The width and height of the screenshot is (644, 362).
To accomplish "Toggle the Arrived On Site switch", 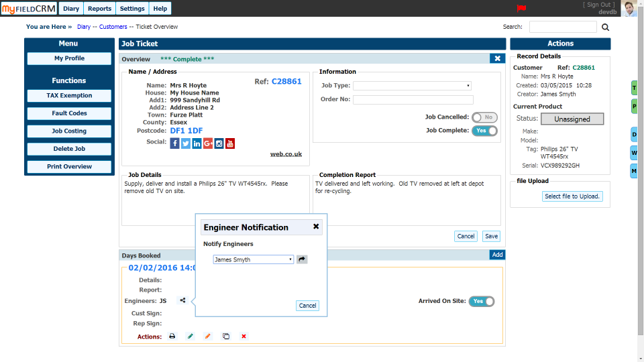I will tap(482, 301).
